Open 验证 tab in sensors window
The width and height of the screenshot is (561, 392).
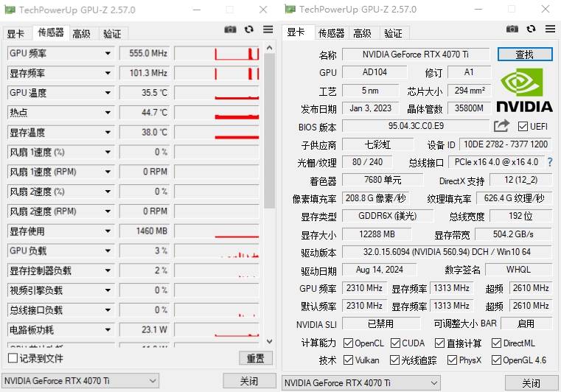tap(112, 34)
